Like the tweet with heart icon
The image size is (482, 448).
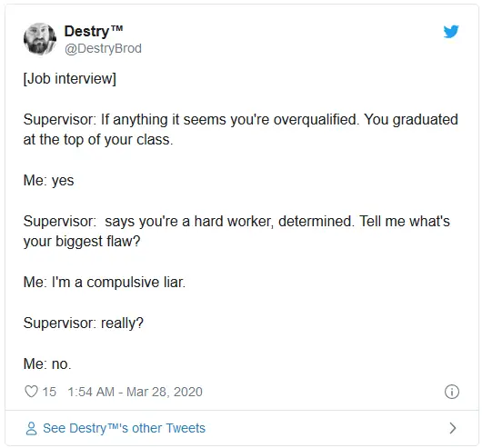point(31,392)
